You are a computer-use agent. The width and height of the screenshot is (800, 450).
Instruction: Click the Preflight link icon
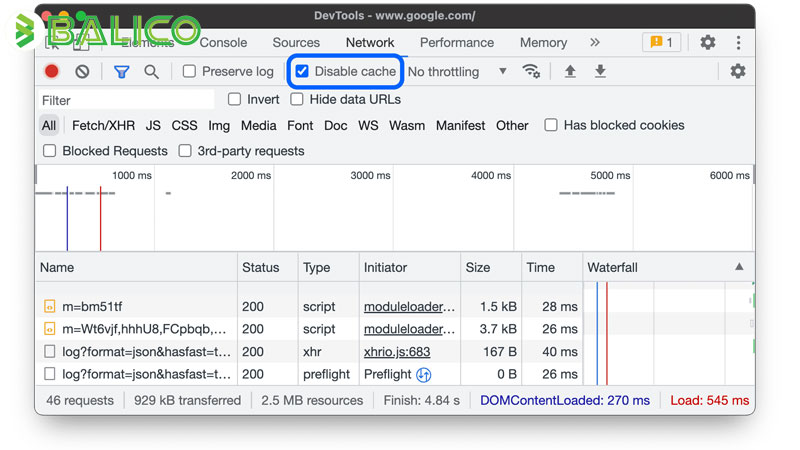(x=423, y=375)
